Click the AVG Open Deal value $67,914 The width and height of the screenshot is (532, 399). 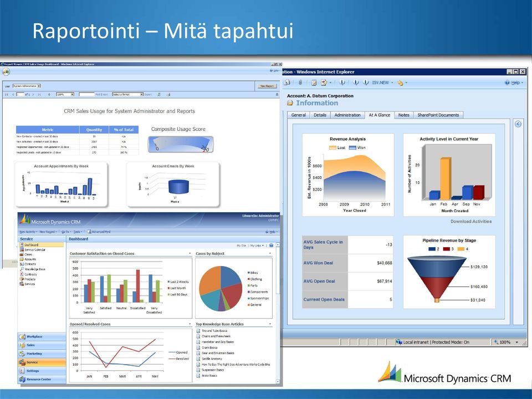pos(385,282)
